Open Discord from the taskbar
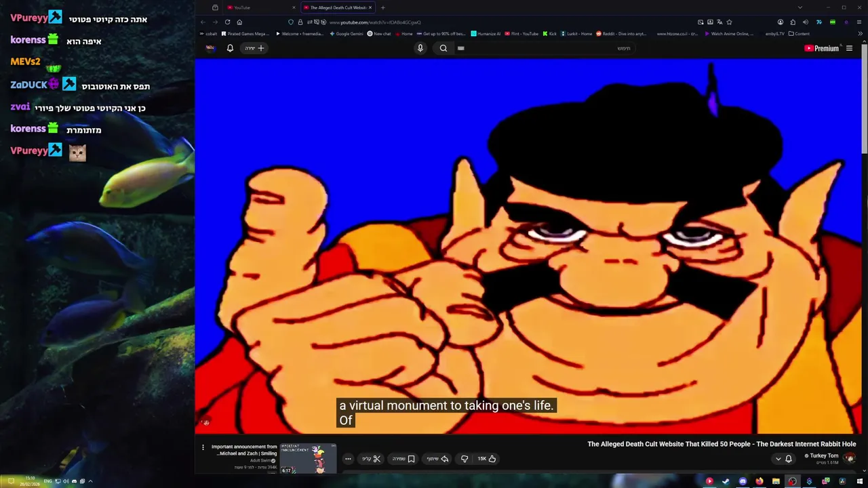The height and width of the screenshot is (488, 868). click(x=743, y=481)
